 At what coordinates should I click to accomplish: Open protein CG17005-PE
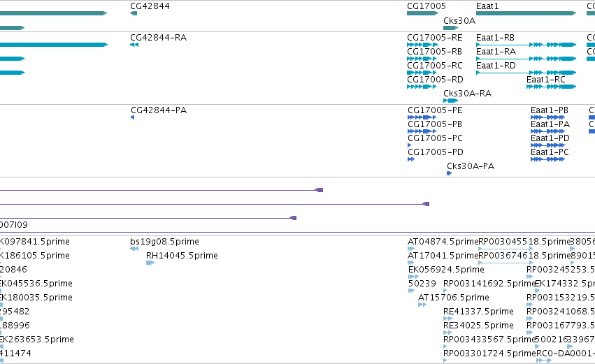pos(435,110)
